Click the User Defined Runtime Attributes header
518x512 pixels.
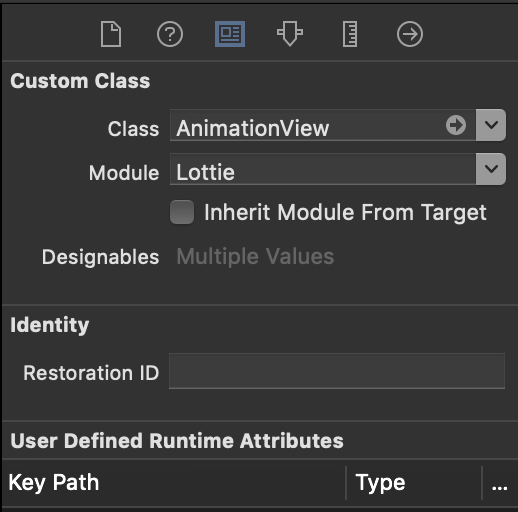coord(177,441)
